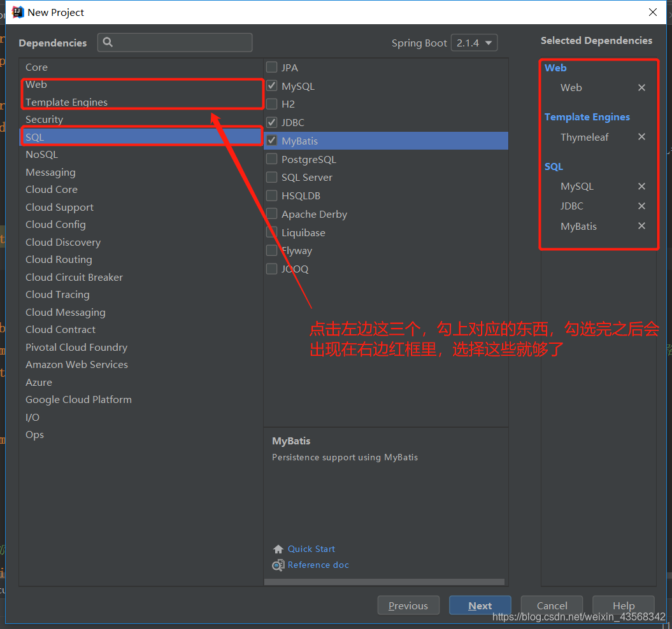Click the Quick Start home icon
The image size is (672, 629).
coord(278,549)
